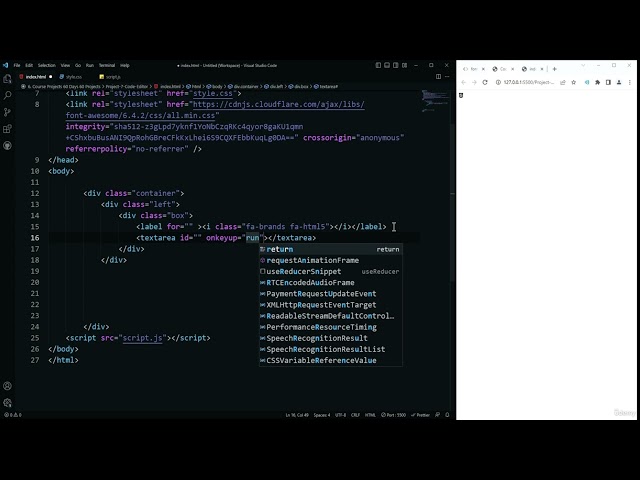This screenshot has height=480, width=640.
Task: Go back in the browser window
Action: 464,82
